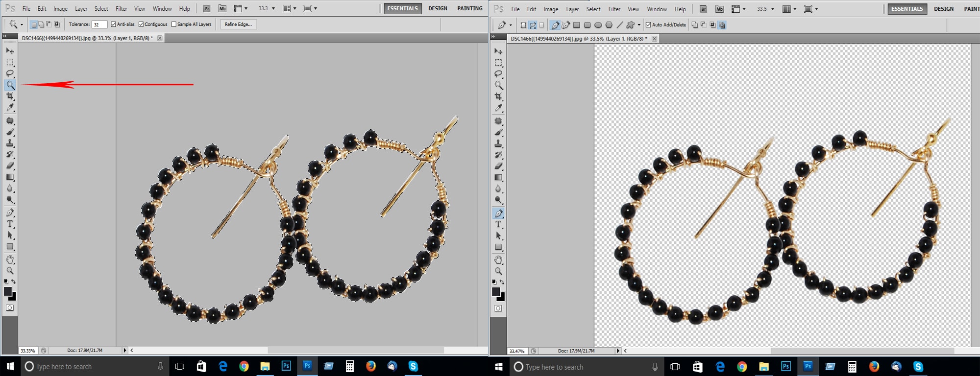Select Clone Stamp tool in left window
The width and height of the screenshot is (980, 376).
click(x=10, y=143)
